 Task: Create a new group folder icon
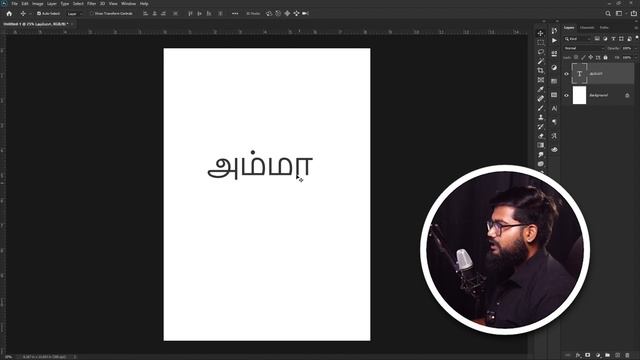click(x=608, y=356)
